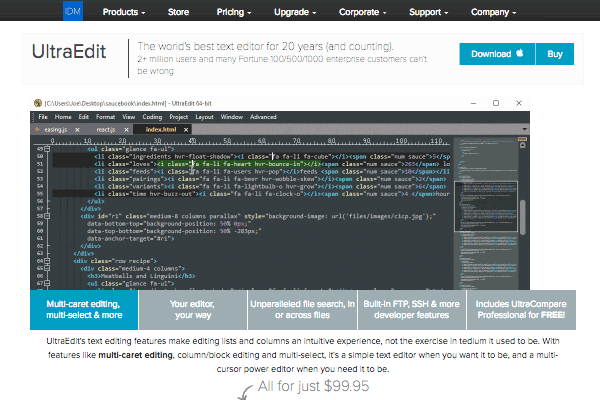Screen dimensions: 600x400
Task: Open the Products dropdown menu
Action: (x=124, y=12)
